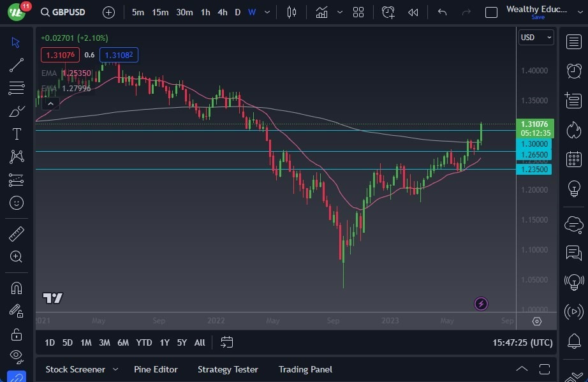Screen dimensions: 588x382
Task: Click the green 1.31076 price label
Action: [534, 124]
